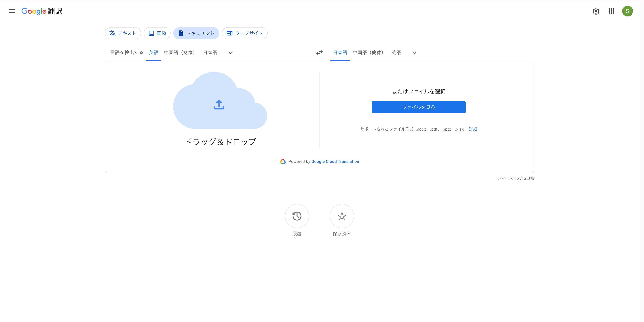This screenshot has width=644, height=322.
Task: Expand the target language list chevron
Action: 414,53
